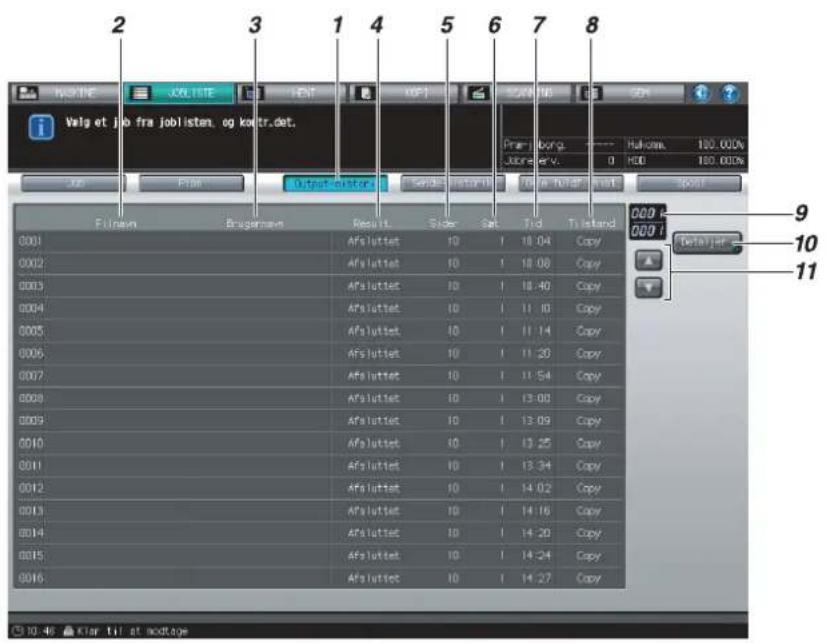Image resolution: width=826 pixels, height=643 pixels.
Task: Select the SCANNING tab
Action: [x=516, y=93]
